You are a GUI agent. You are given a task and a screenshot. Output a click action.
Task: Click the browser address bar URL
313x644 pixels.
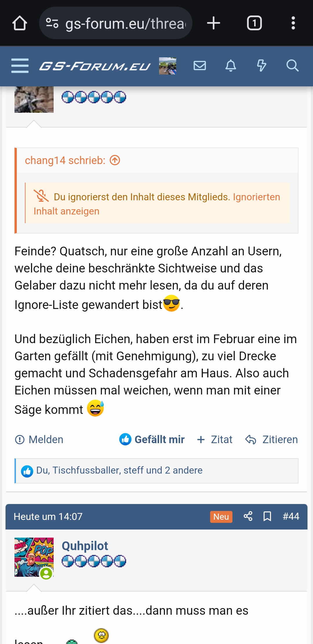[x=125, y=23]
